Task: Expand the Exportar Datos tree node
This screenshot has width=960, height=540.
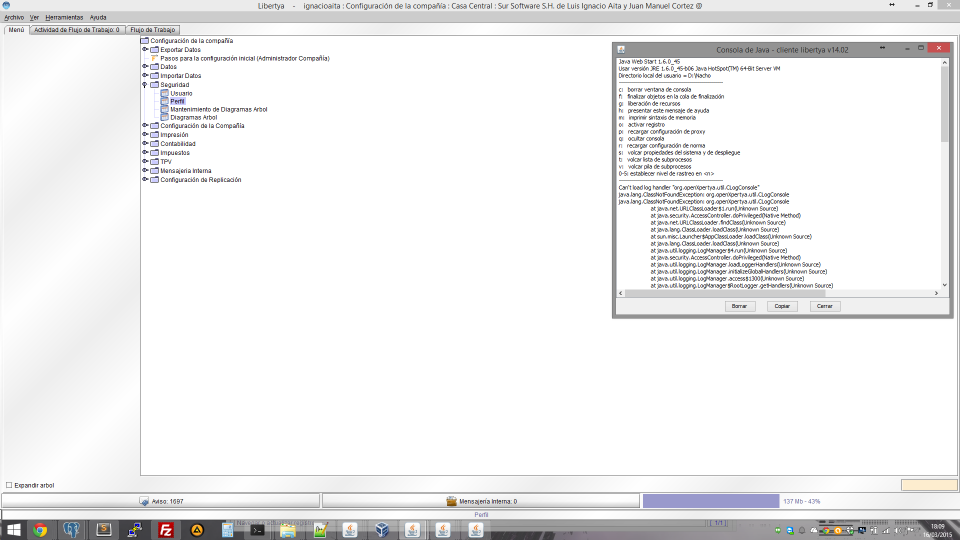Action: click(145, 49)
